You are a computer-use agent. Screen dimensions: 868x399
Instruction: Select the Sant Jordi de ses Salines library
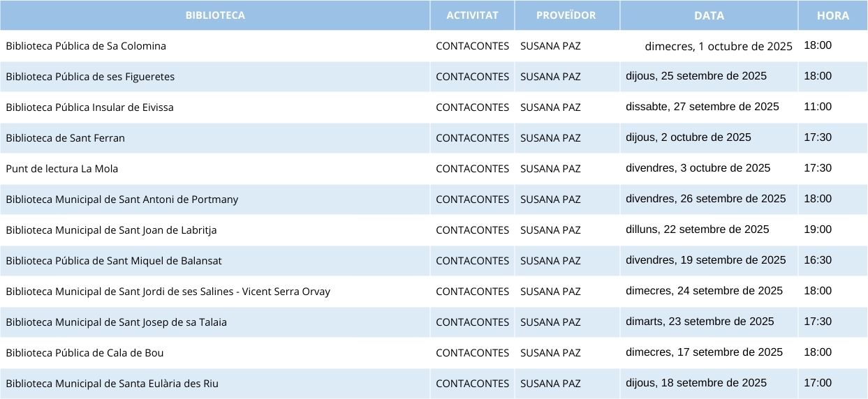168,292
